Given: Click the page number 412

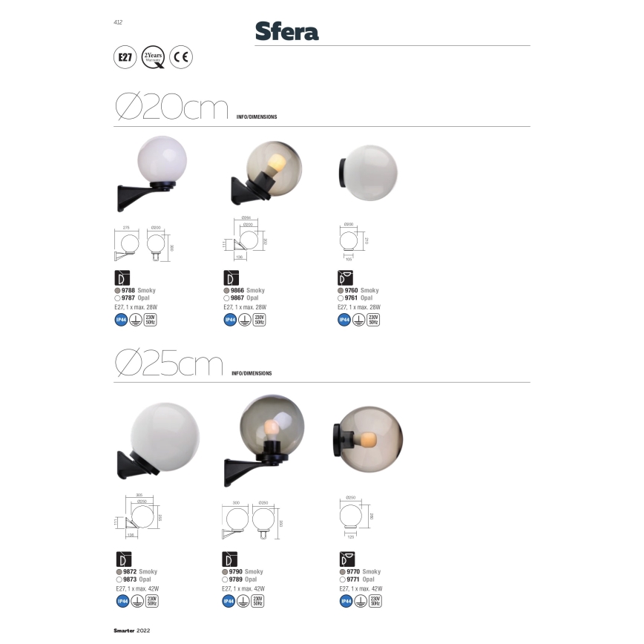Looking at the screenshot, I should tap(117, 23).
